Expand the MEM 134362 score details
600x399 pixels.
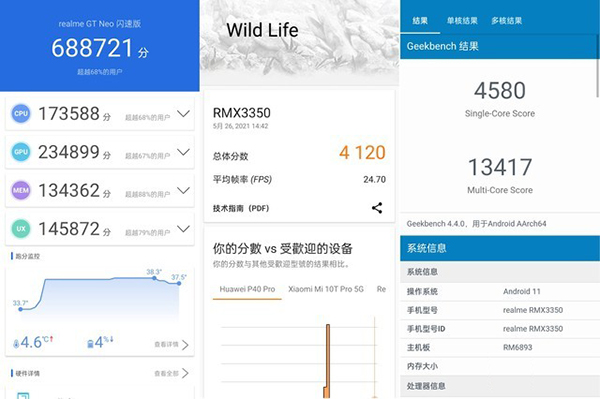tap(184, 190)
